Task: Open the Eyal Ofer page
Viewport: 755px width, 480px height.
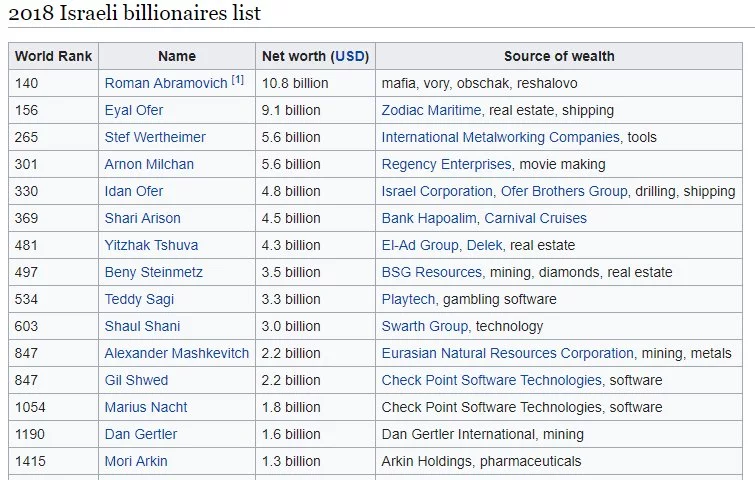Action: (134, 110)
